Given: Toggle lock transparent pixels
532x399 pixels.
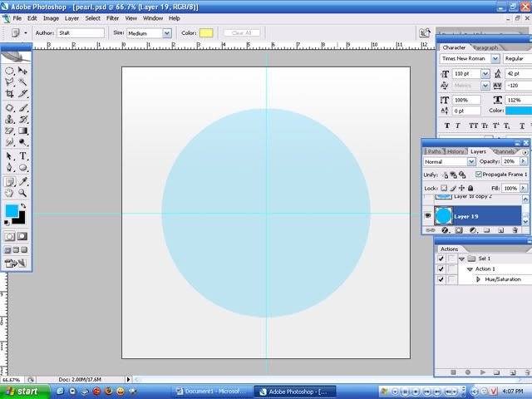Looking at the screenshot, I should (x=444, y=188).
